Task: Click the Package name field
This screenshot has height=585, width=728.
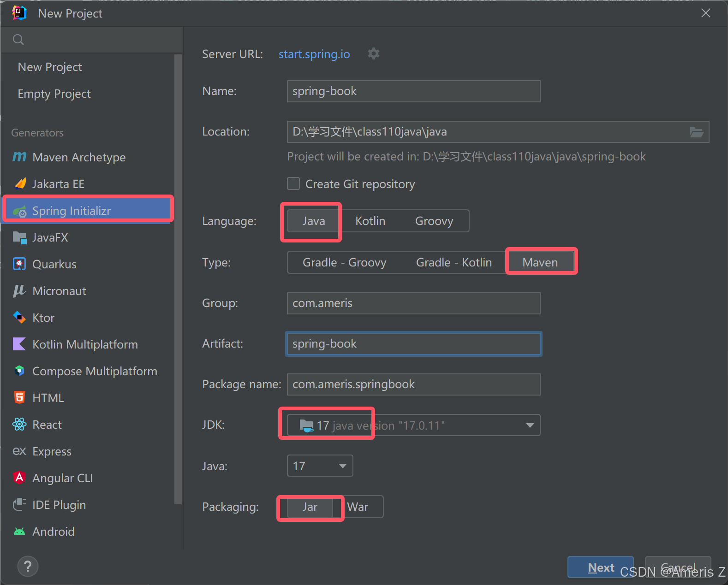Action: [413, 384]
